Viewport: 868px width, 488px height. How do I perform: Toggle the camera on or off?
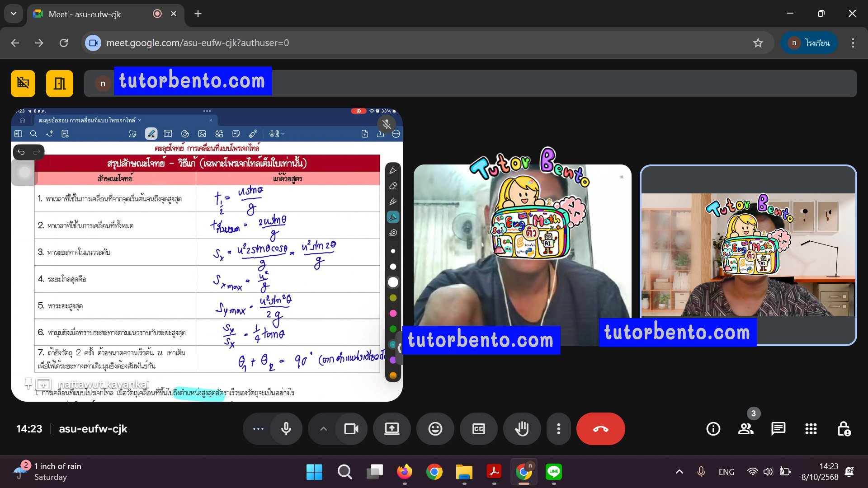351,429
